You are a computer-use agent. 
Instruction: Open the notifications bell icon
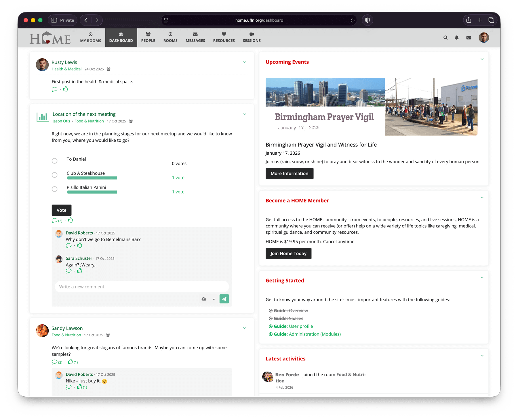click(457, 38)
